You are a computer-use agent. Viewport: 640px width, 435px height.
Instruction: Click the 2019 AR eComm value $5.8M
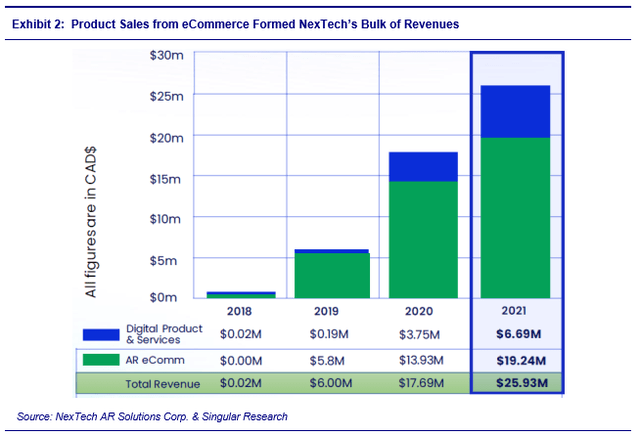[x=327, y=361]
